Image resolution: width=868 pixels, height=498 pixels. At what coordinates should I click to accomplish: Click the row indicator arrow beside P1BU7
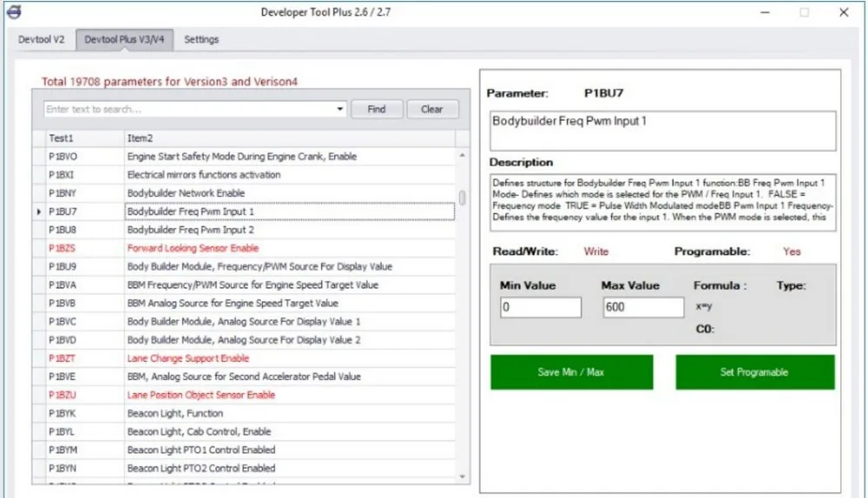(x=39, y=212)
